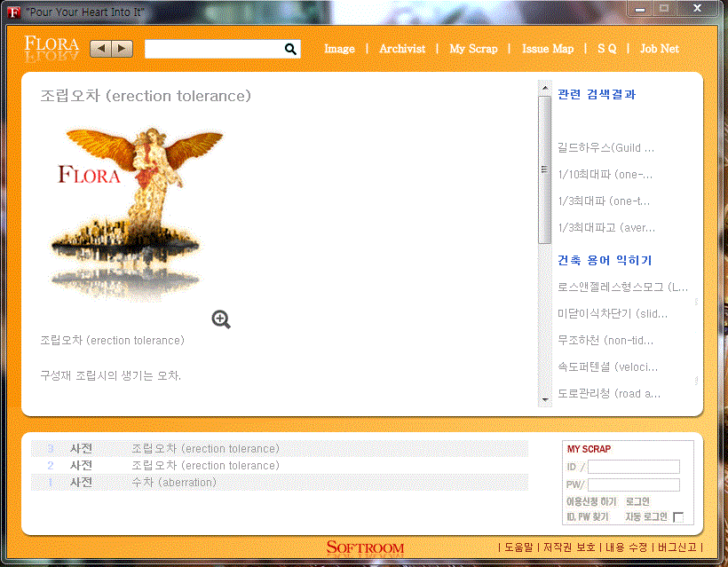This screenshot has width=728, height=567.
Task: Open the Image menu
Action: (x=339, y=49)
